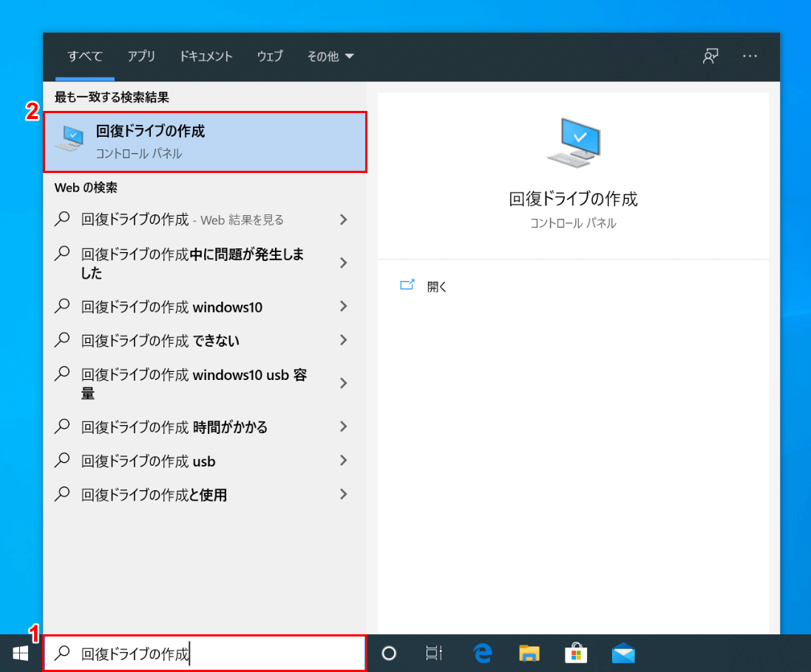Switch to the ドキュメント tab
811x672 pixels.
[206, 56]
